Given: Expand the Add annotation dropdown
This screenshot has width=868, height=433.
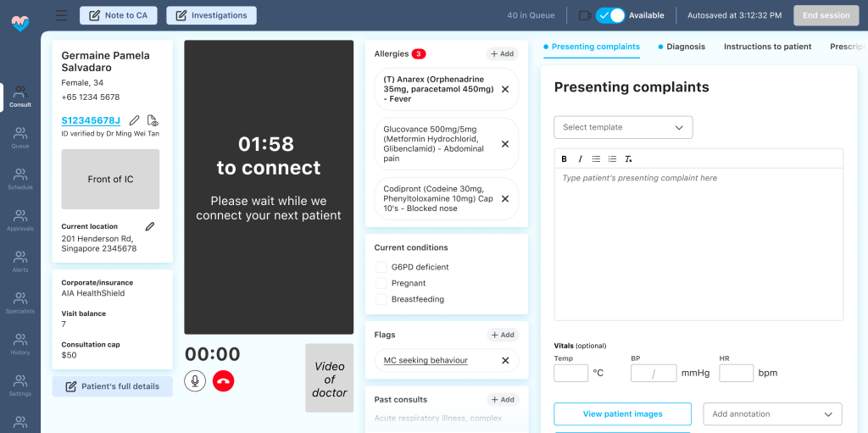Looking at the screenshot, I should pyautogui.click(x=772, y=414).
